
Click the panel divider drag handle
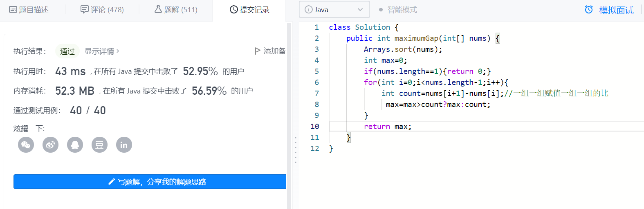click(x=296, y=150)
